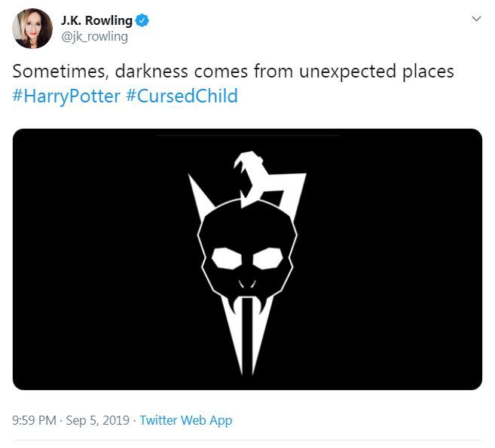This screenshot has width=495, height=448.
Task: Click the Sep 5, 2019 date
Action: (99, 420)
